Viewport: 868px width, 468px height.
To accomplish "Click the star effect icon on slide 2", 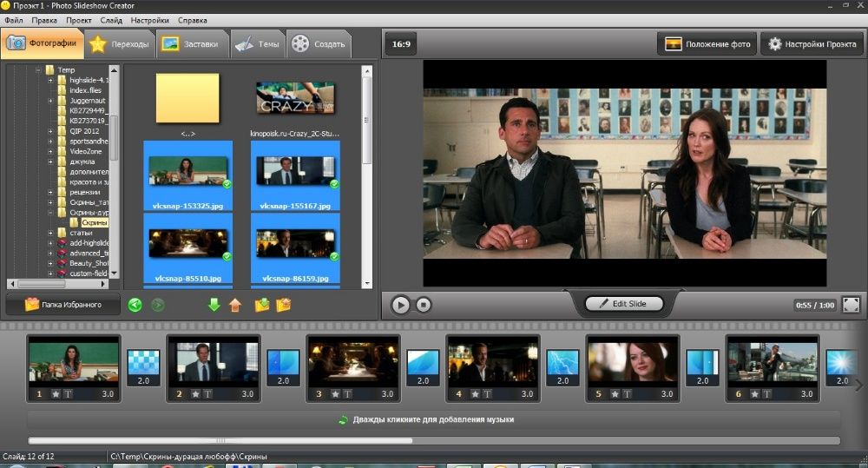I will click(x=196, y=394).
